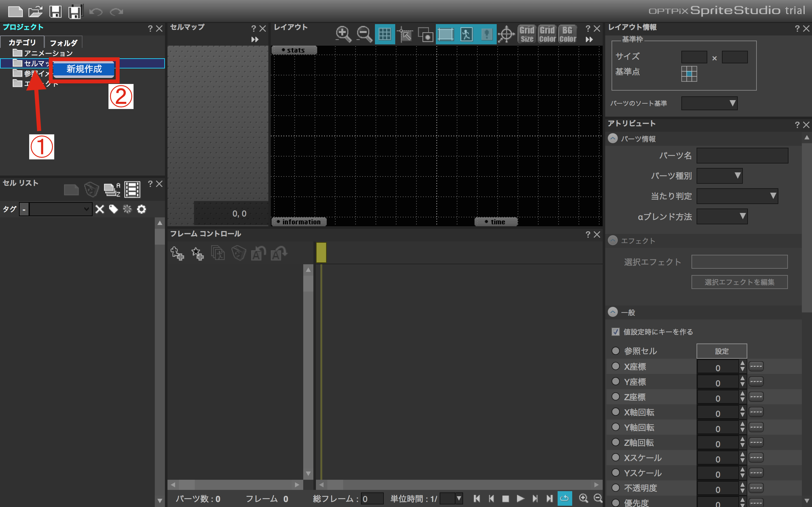This screenshot has height=507, width=812.
Task: Click the crosshair origin icon in Layout toolbar
Action: [506, 34]
